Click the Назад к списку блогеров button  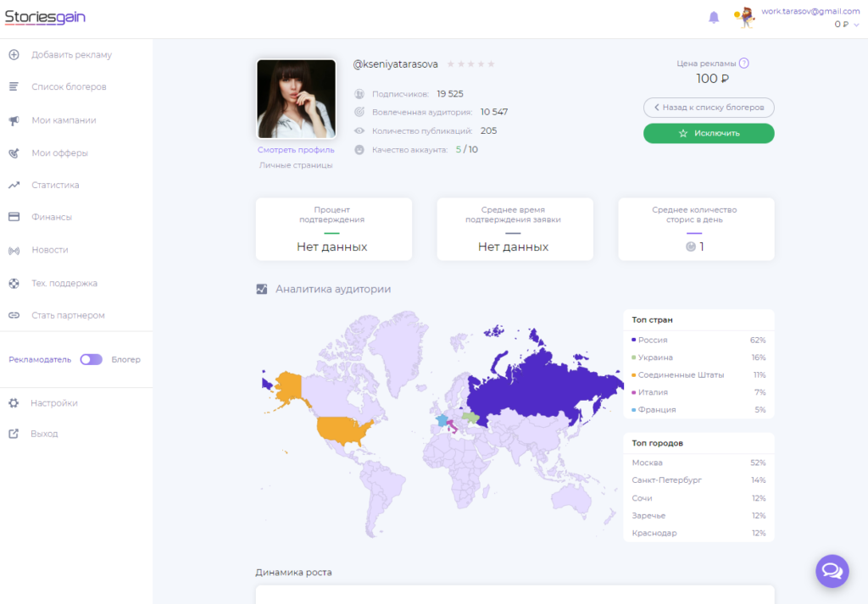pos(709,108)
